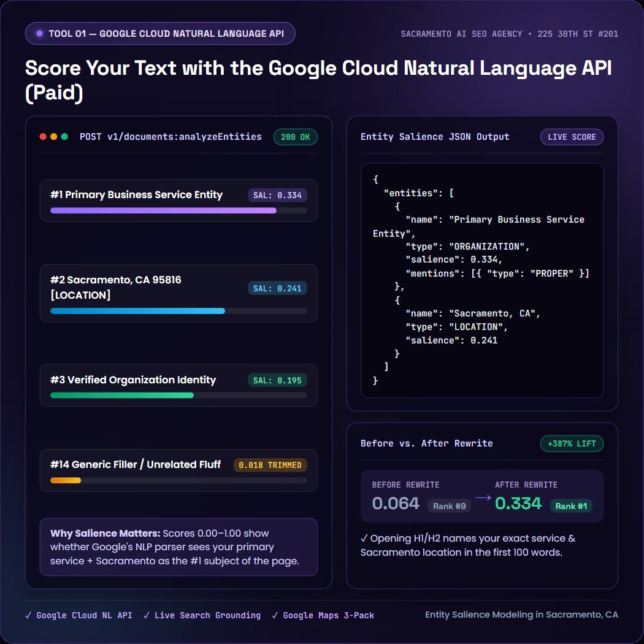Image resolution: width=644 pixels, height=644 pixels.
Task: Click "Before vs. After Rewrite" heading
Action: (427, 443)
